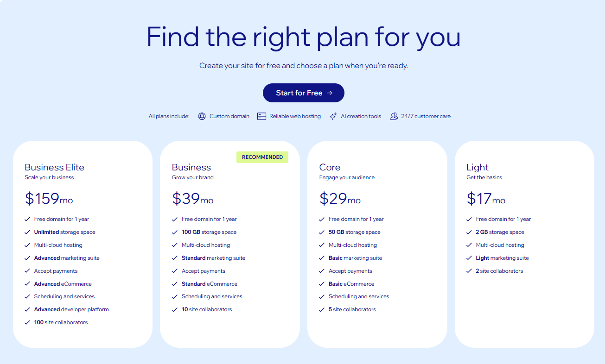Click the AI creation tools sparkle icon
This screenshot has height=364, width=605.
point(333,116)
